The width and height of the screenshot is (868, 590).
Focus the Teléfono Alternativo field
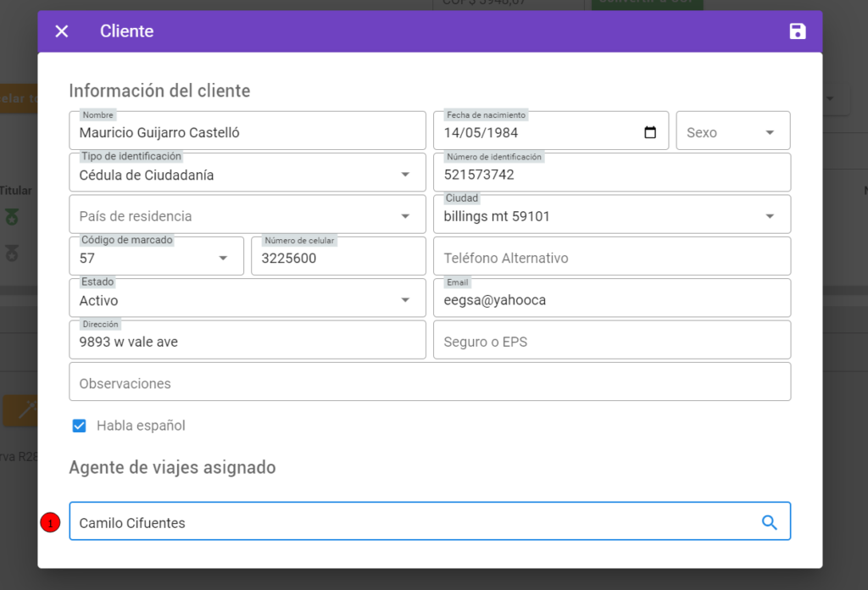click(x=612, y=256)
